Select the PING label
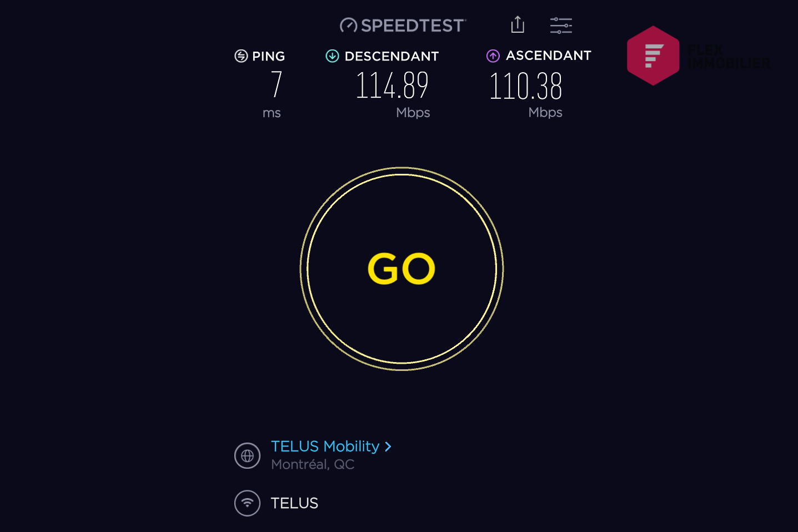 [x=268, y=56]
